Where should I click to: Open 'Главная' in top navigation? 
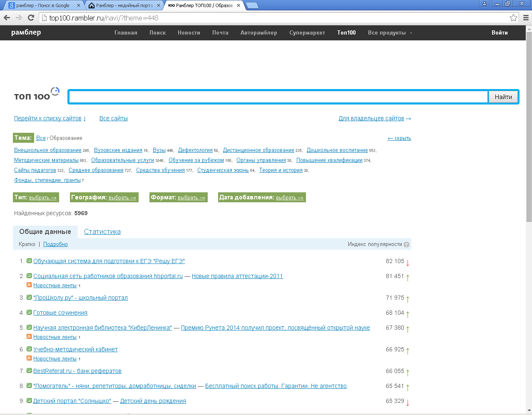(126, 32)
